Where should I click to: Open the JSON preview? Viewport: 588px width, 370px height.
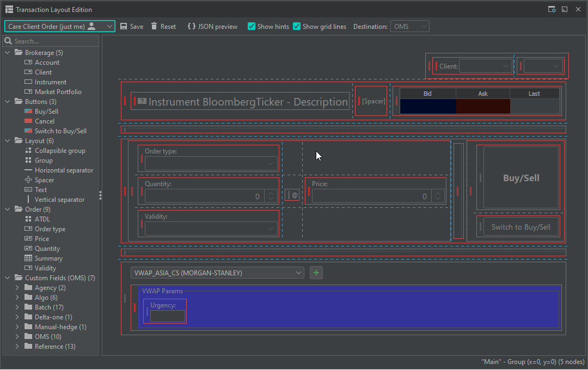click(212, 26)
